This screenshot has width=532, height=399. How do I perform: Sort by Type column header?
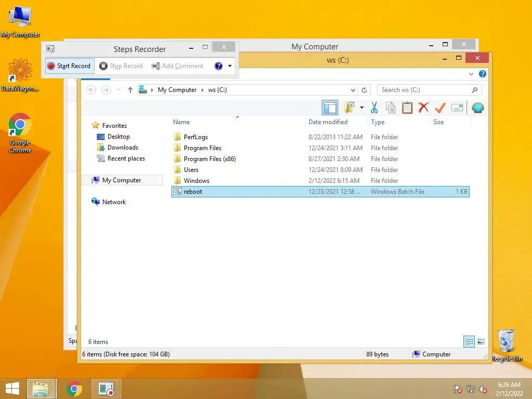(378, 122)
